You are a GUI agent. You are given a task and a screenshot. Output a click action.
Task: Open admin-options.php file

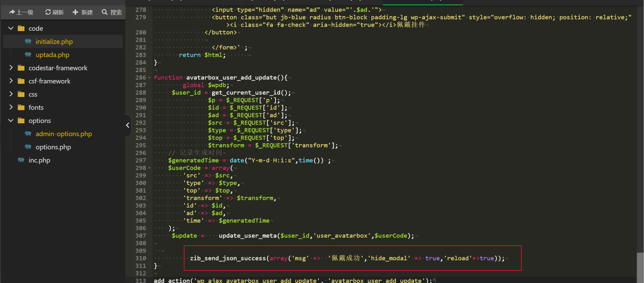coord(64,134)
